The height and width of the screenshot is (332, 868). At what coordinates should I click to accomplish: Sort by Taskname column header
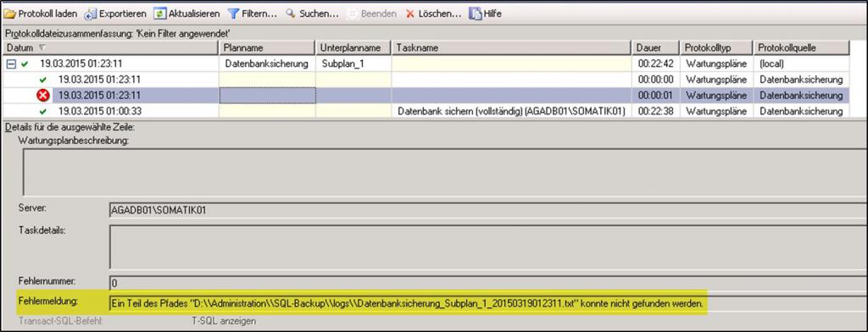512,48
